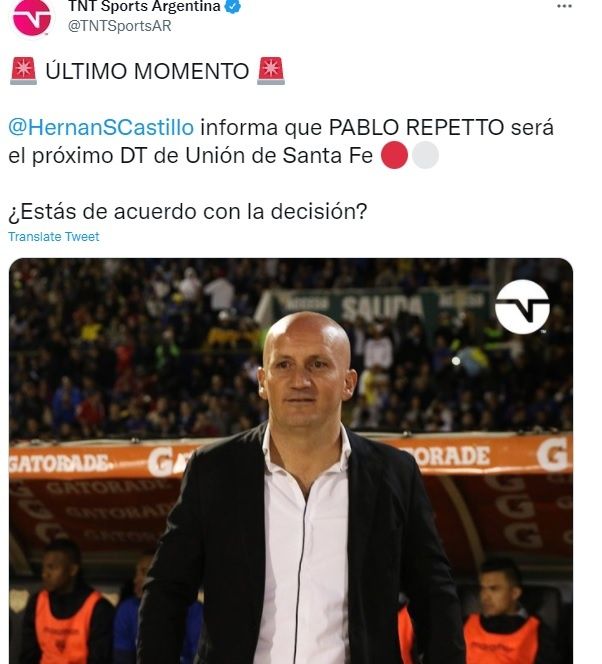Open the TNT Sports Argentina profile avatar
Viewport: 602px width, 664px height.
click(x=32, y=16)
